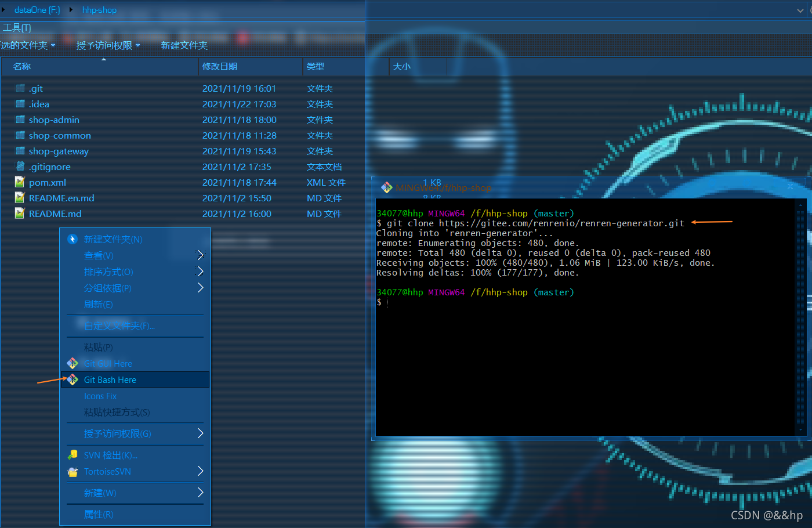Viewport: 812px width, 528px height.
Task: Select the shop-admin folder name
Action: pos(54,120)
